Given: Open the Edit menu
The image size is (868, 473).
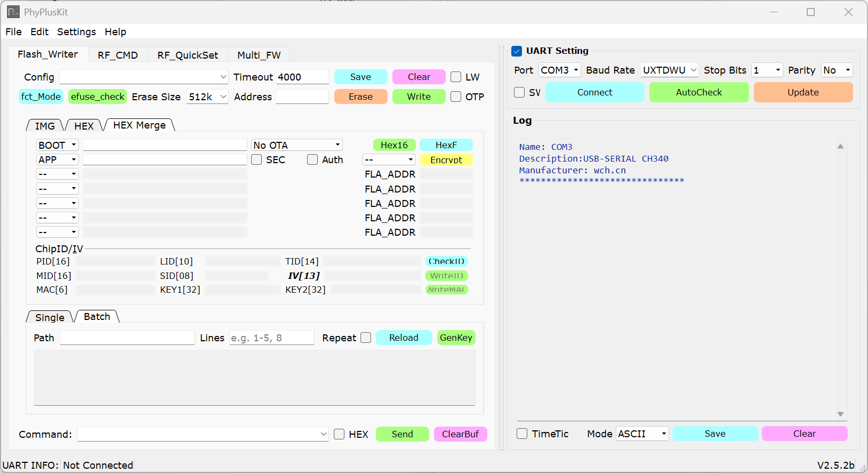Looking at the screenshot, I should pos(39,31).
